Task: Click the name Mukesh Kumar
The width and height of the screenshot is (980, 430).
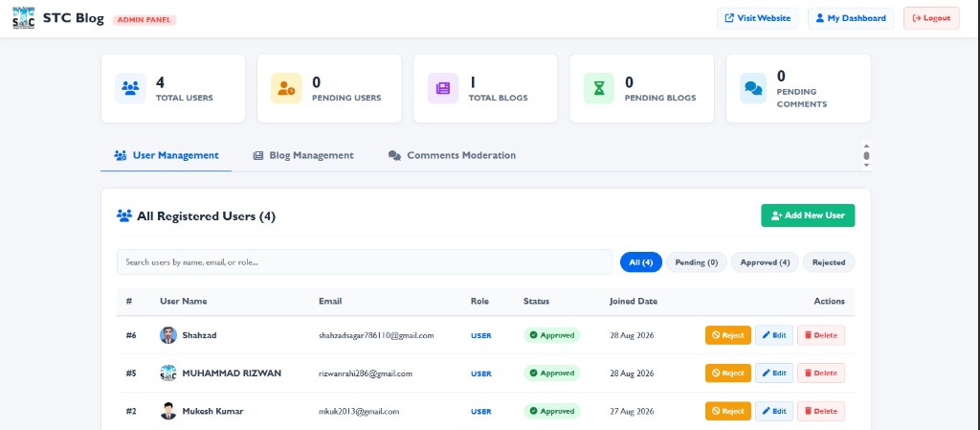Action: click(212, 412)
